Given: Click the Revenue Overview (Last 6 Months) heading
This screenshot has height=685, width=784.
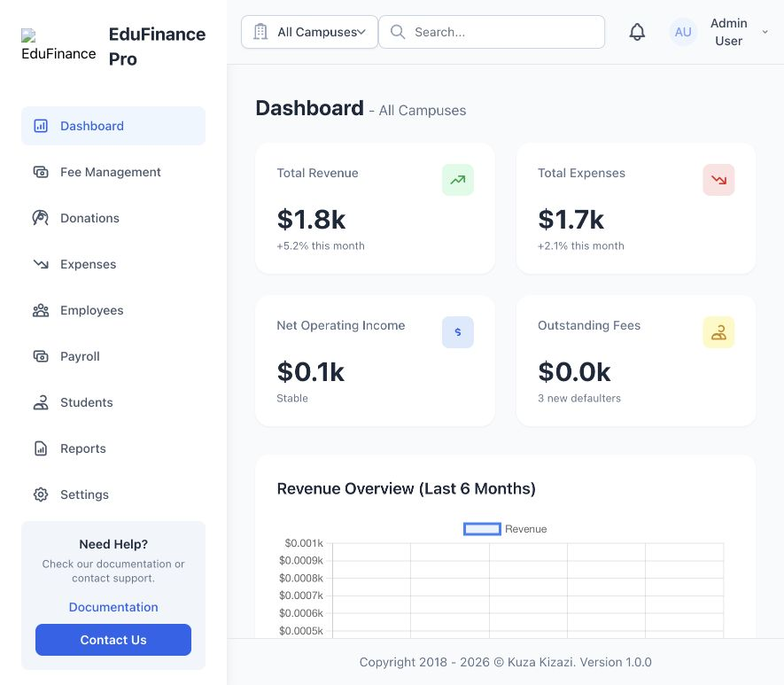Looking at the screenshot, I should pos(406,488).
